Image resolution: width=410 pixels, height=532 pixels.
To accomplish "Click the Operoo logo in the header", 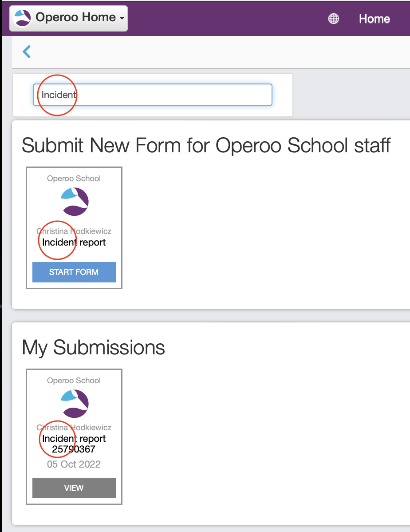I will point(23,18).
